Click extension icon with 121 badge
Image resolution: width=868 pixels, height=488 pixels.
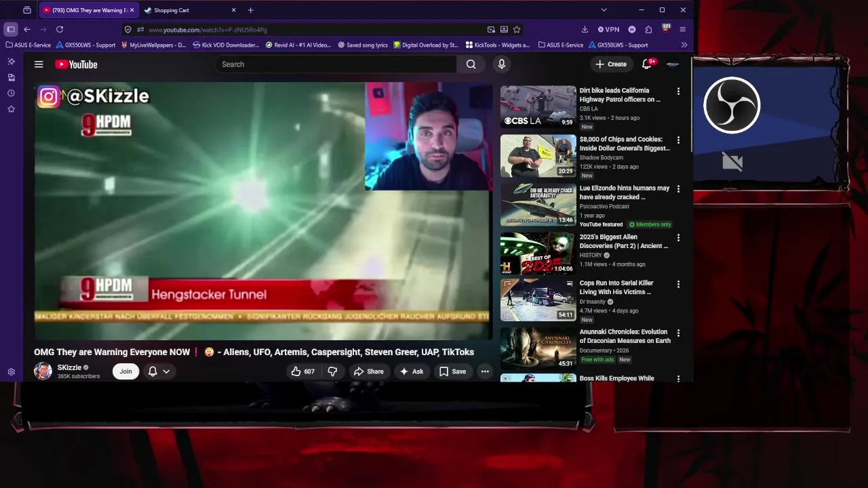pyautogui.click(x=665, y=29)
